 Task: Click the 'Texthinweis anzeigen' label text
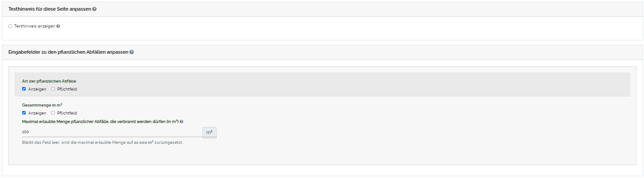coord(35,26)
